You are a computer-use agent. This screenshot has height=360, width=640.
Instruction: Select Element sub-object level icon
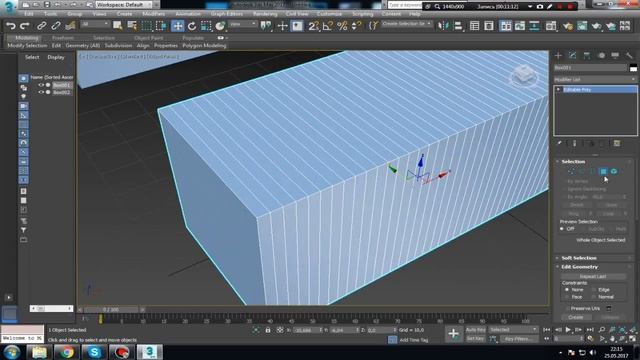click(x=613, y=171)
